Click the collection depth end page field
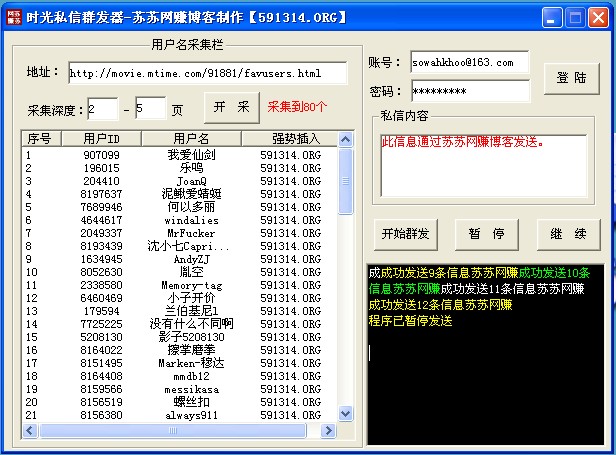The image size is (616, 455). pyautogui.click(x=150, y=108)
